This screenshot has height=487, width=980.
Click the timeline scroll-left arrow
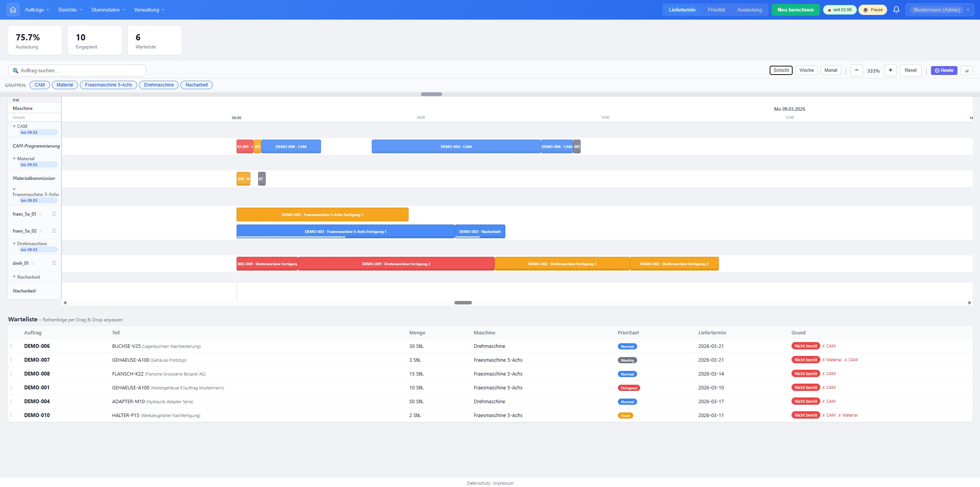coord(65,303)
